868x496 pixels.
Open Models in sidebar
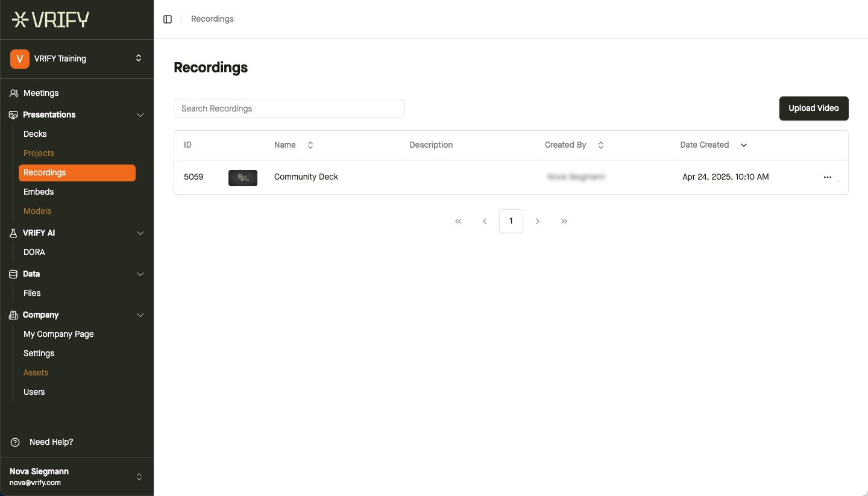tap(37, 211)
